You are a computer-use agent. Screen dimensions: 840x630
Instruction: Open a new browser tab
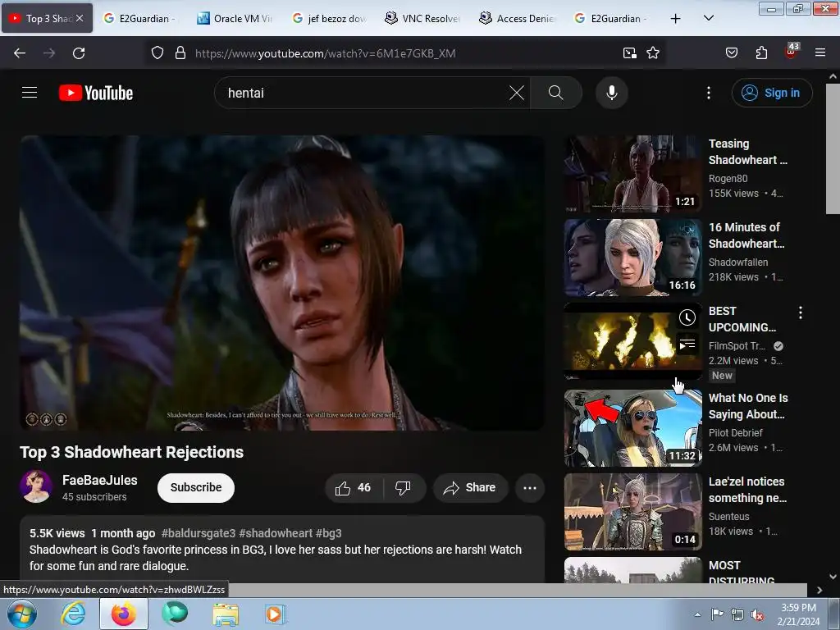point(676,18)
